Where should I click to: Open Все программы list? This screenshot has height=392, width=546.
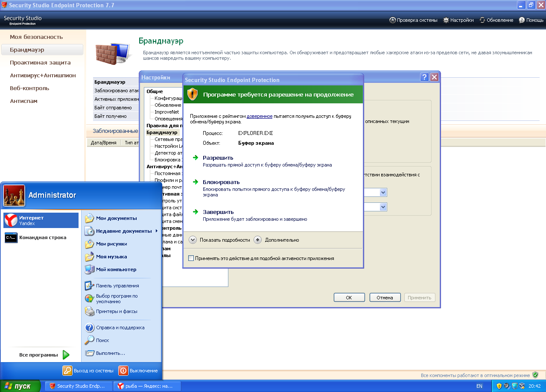pos(44,355)
